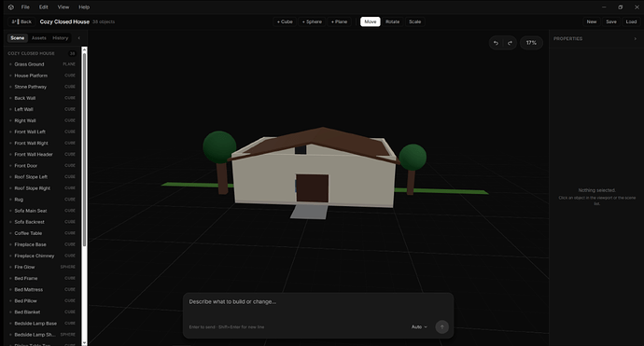Switch to the Assets tab
This screenshot has width=644, height=346.
click(39, 38)
